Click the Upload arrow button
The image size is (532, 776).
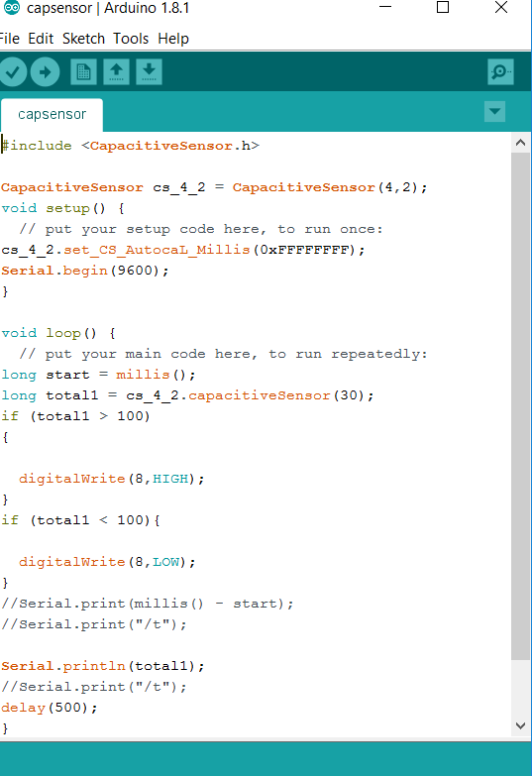click(x=45, y=72)
